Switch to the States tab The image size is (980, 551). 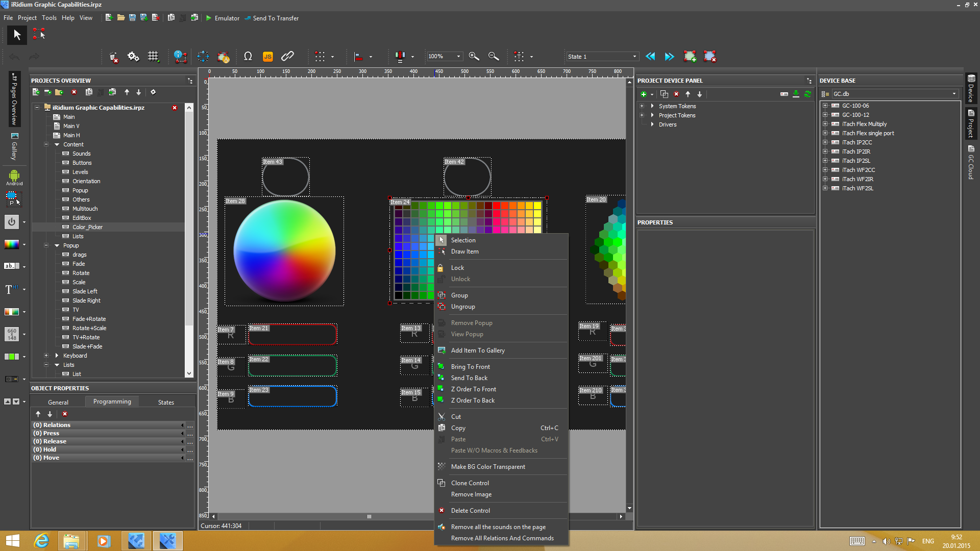pyautogui.click(x=166, y=402)
